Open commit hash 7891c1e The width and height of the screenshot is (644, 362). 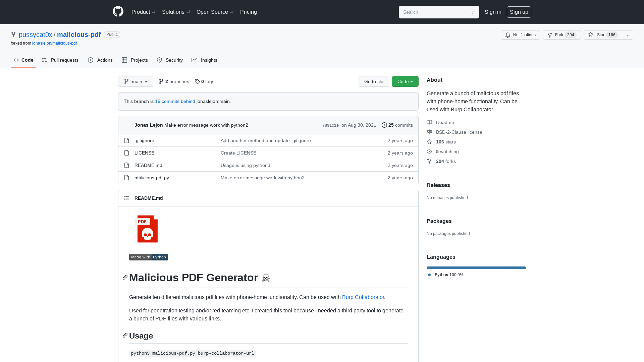[x=330, y=125]
